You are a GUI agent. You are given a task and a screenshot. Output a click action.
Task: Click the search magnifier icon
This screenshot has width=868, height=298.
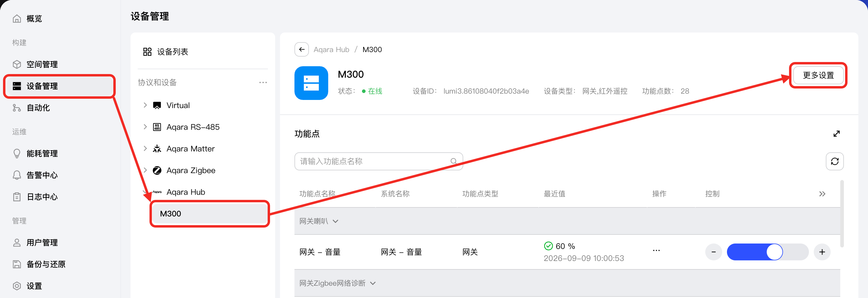pos(454,161)
